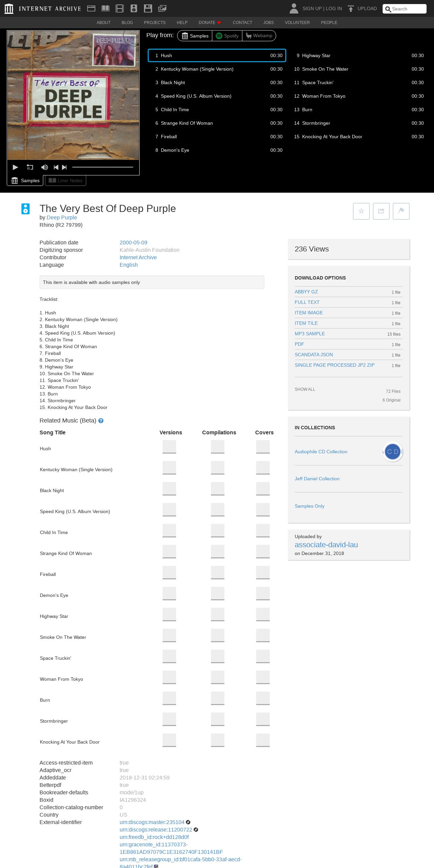Viewport: 434px width, 868px height.
Task: Open the Images icon in top bar
Action: point(162,8)
